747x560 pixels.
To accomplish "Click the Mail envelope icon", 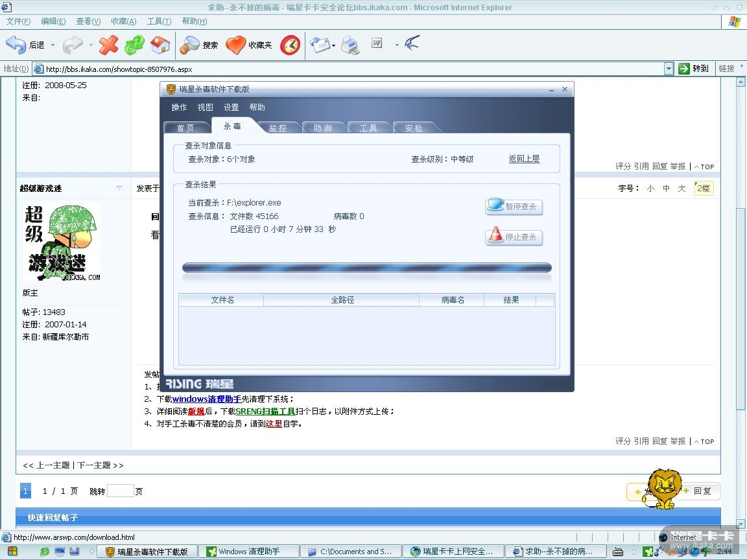I will tap(320, 45).
